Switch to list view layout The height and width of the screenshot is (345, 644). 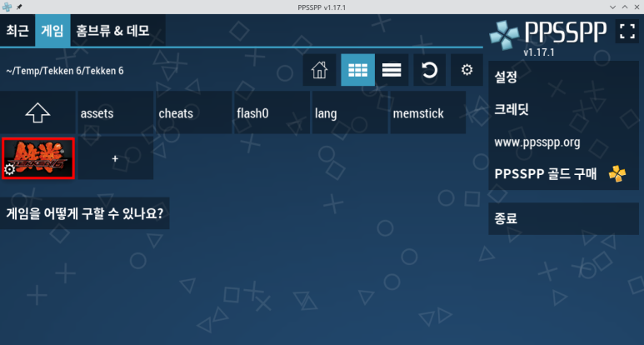pyautogui.click(x=392, y=70)
